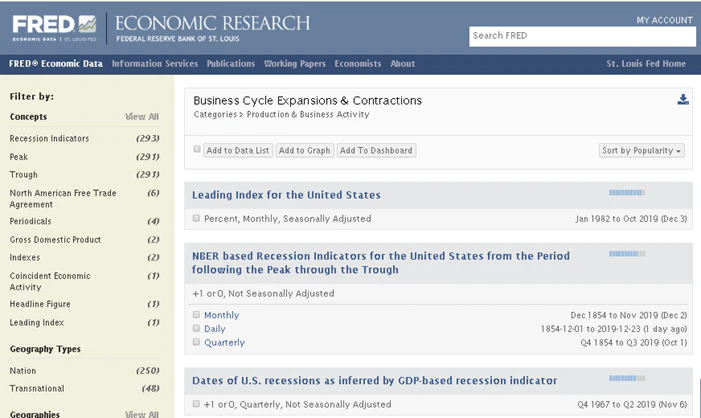Click Federal Reserve Bank of St. Louis header

178,39
